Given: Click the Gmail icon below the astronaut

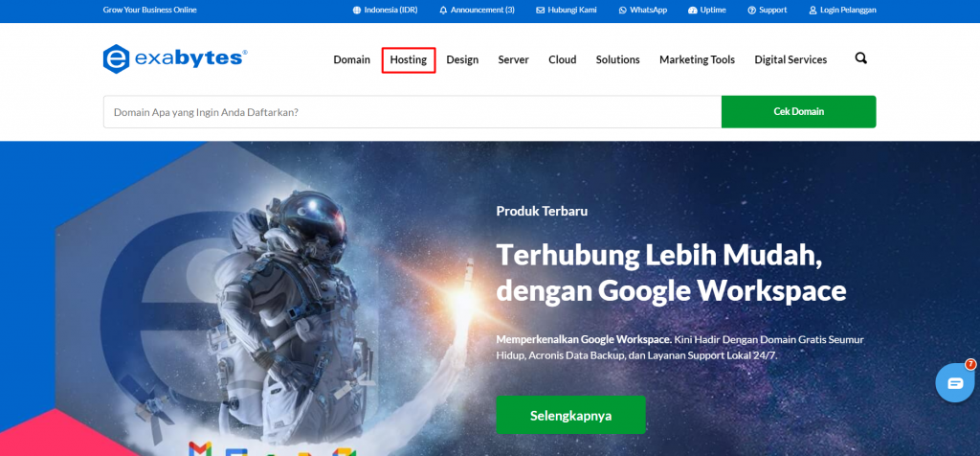Looking at the screenshot, I should coord(200,449).
